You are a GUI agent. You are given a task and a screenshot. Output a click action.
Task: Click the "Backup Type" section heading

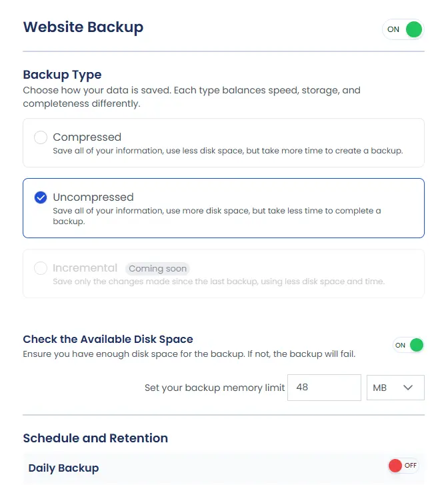tap(62, 75)
